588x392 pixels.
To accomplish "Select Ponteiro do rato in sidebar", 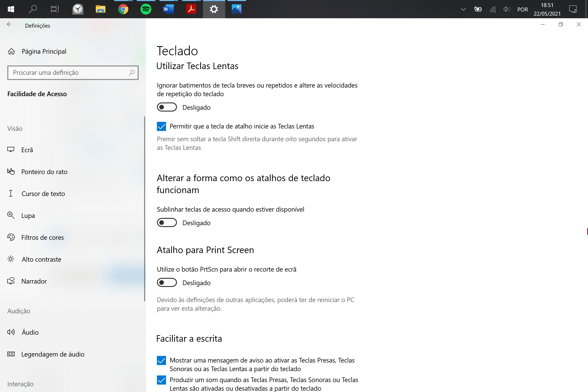I will tap(44, 172).
